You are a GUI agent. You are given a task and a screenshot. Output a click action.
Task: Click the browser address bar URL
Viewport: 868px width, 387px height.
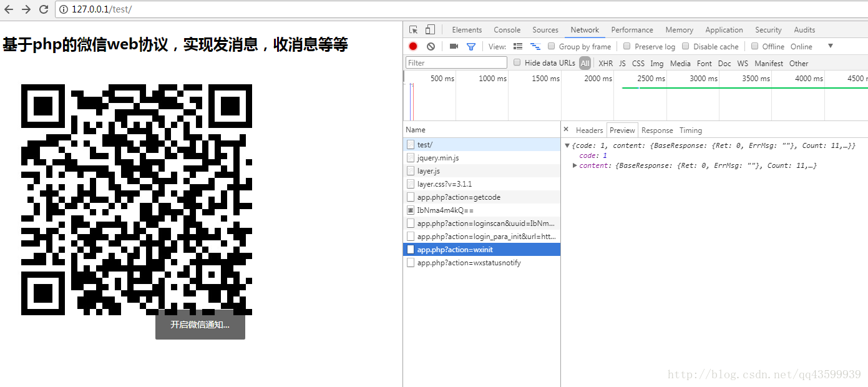pyautogui.click(x=102, y=9)
